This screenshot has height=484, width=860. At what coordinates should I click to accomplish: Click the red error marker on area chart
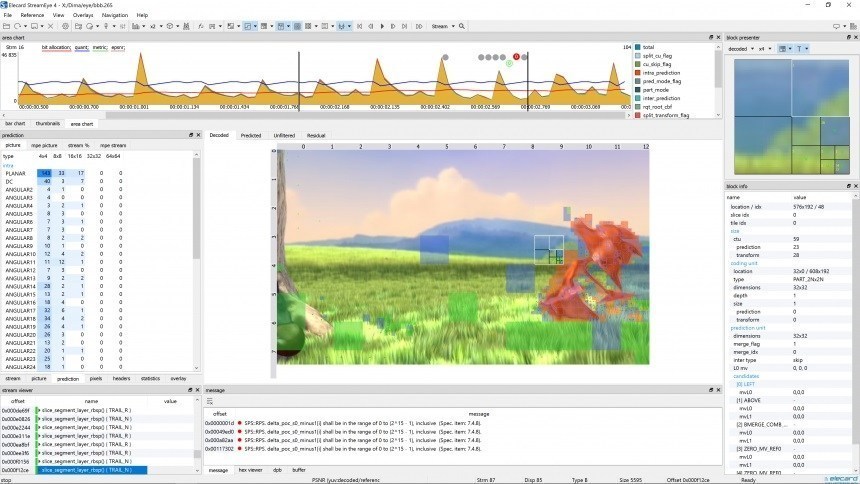pos(516,57)
